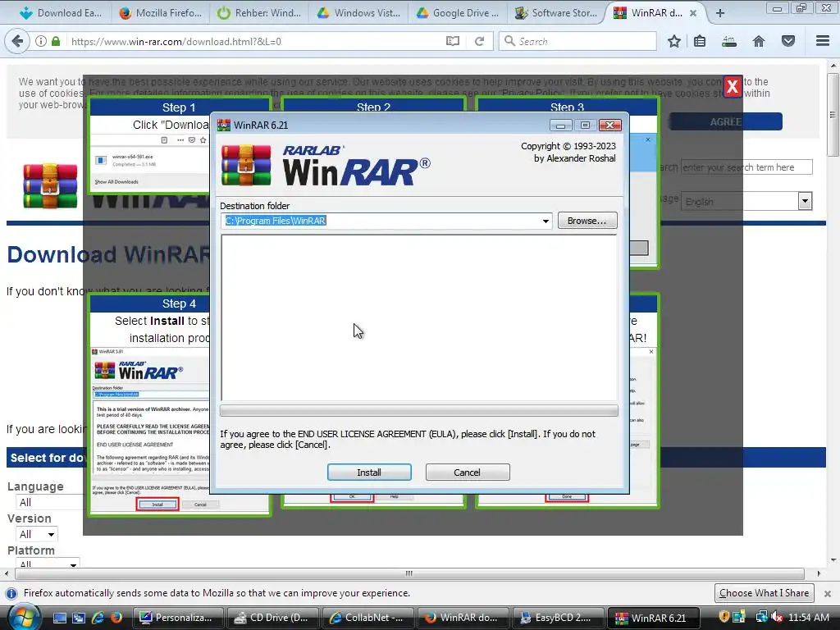Open EasyBCD 2... taskbar window

(x=557, y=618)
